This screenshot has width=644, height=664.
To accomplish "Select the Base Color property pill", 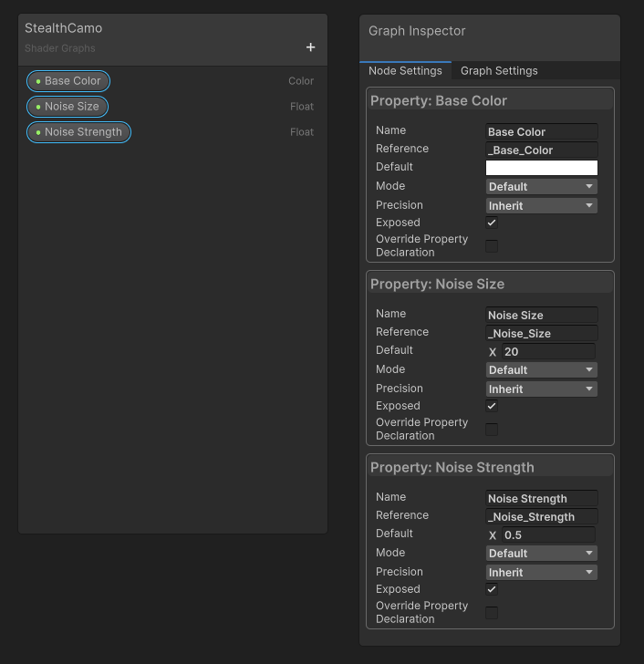I will tap(68, 81).
